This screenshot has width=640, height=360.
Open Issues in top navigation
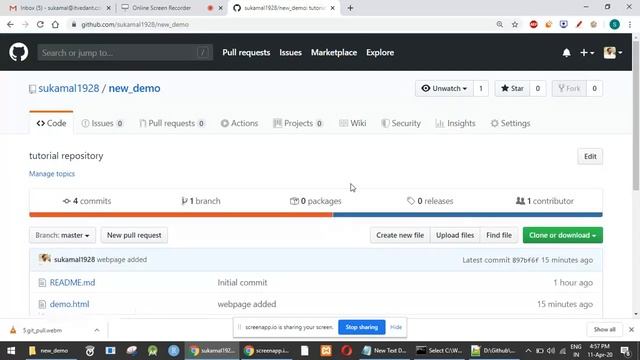(x=290, y=53)
